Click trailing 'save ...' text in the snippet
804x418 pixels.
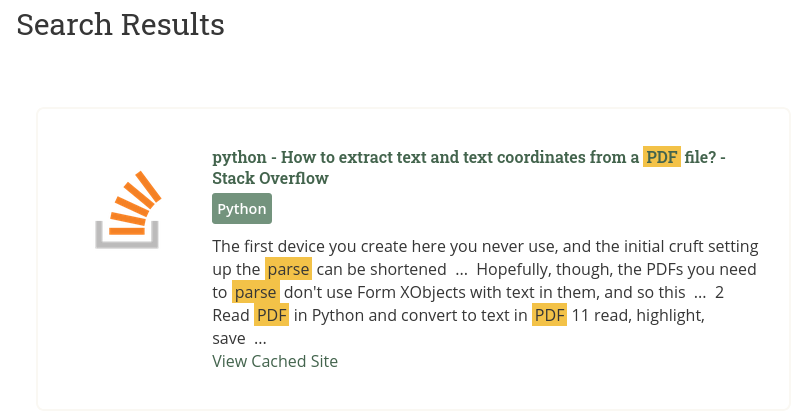[239, 339]
